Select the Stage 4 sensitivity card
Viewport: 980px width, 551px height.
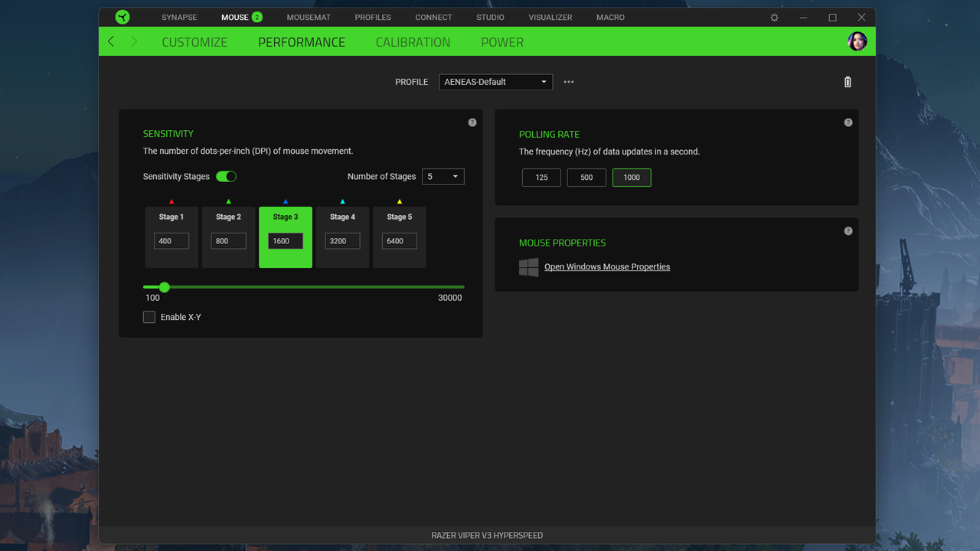click(342, 237)
